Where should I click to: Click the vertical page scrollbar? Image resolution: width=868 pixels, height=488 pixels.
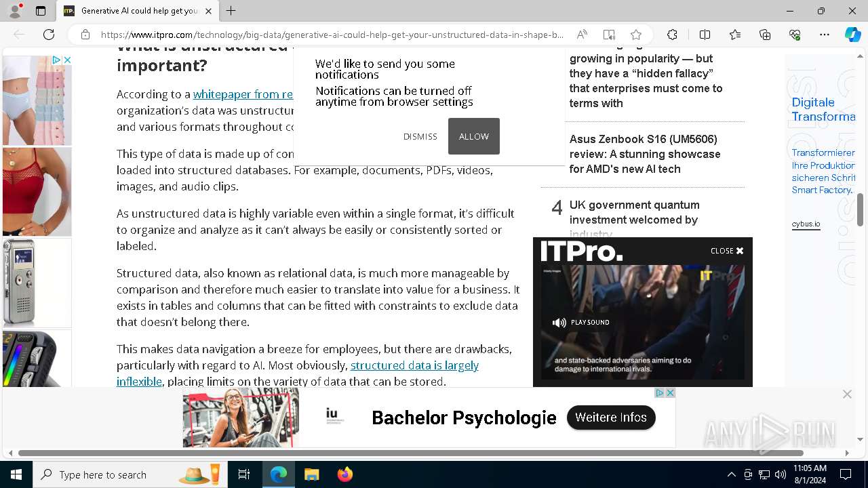860,211
